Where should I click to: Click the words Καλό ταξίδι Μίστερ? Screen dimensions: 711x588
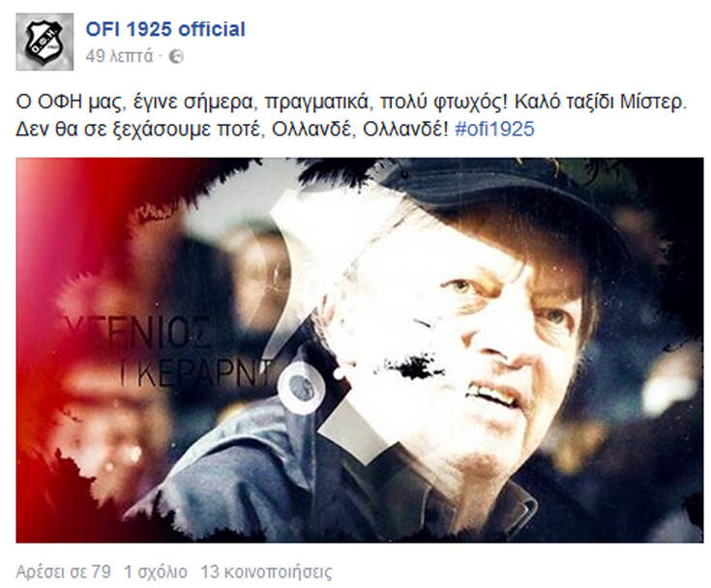(x=602, y=103)
